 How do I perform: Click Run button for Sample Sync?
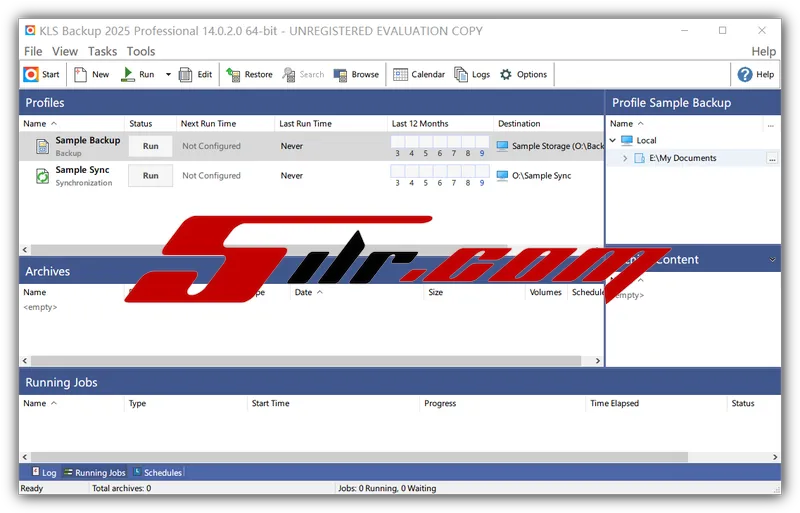click(151, 176)
